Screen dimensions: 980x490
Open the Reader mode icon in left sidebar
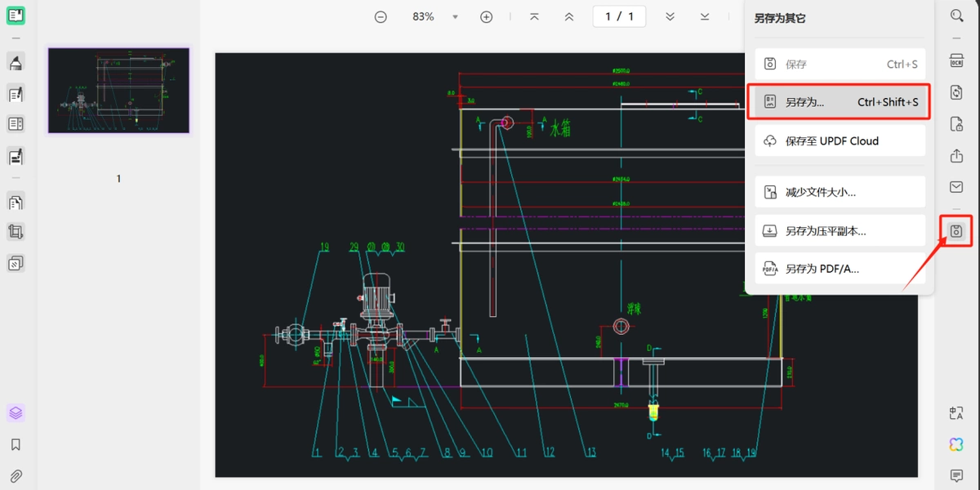tap(16, 16)
